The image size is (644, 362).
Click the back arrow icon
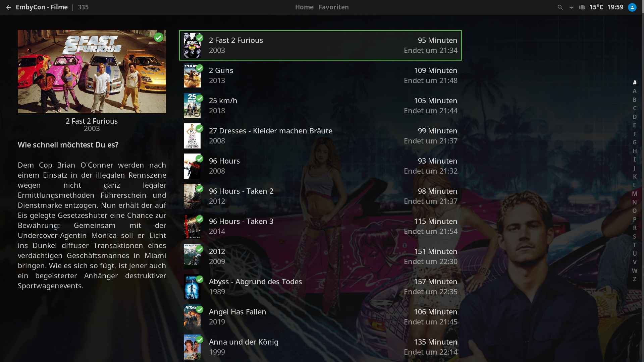(8, 7)
